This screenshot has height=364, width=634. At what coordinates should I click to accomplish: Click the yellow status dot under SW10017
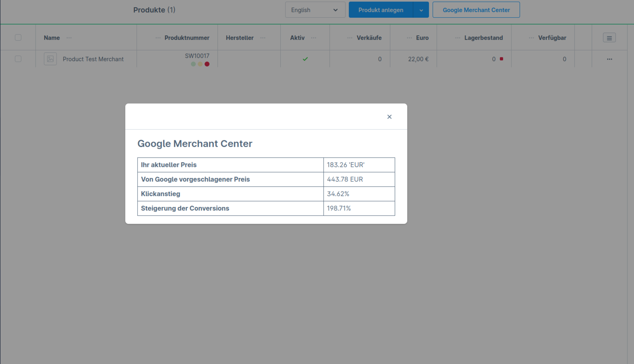pyautogui.click(x=200, y=64)
